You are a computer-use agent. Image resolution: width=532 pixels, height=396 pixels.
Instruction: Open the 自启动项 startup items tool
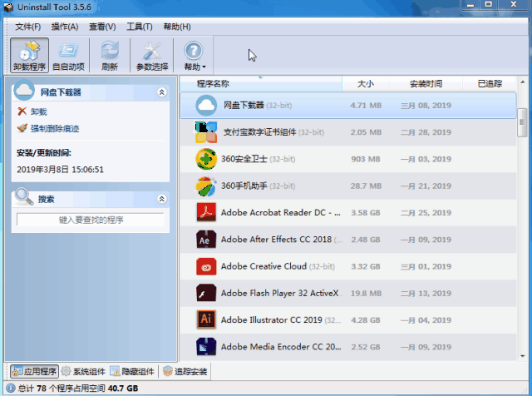[x=67, y=55]
